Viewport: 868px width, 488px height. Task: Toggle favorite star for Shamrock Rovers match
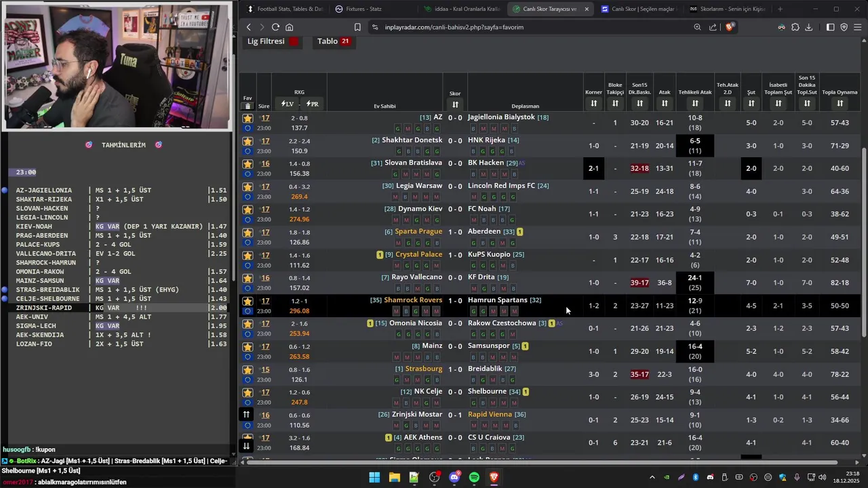pyautogui.click(x=248, y=301)
